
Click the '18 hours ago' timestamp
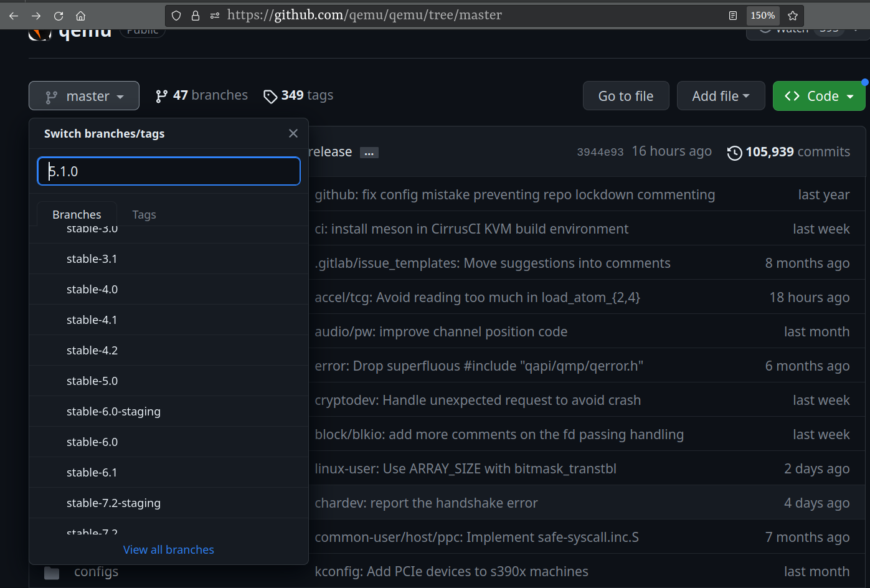(810, 298)
